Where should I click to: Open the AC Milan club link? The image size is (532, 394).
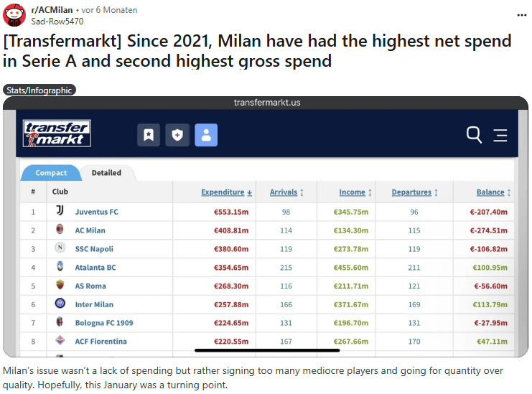tap(90, 230)
